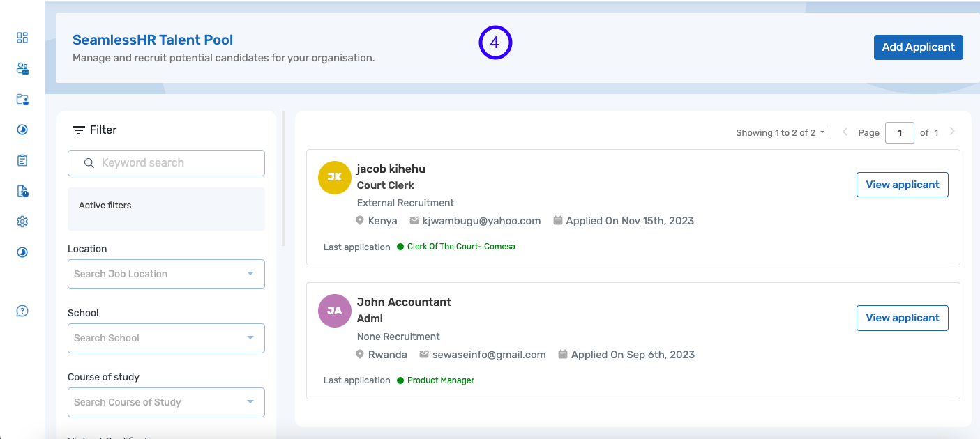
Task: Click the Court Clerk job title
Action: (x=386, y=185)
